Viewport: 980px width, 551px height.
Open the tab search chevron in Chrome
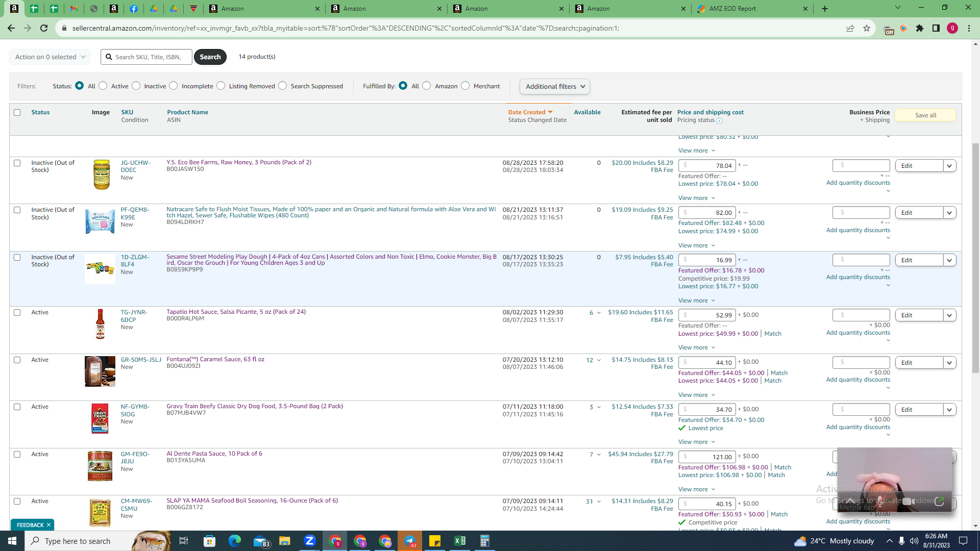click(898, 8)
